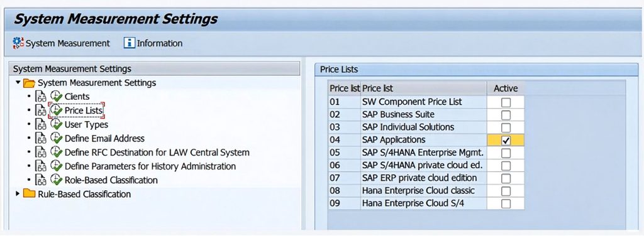The height and width of the screenshot is (236, 644).
Task: Click the price list name column header
Action: tap(424, 88)
